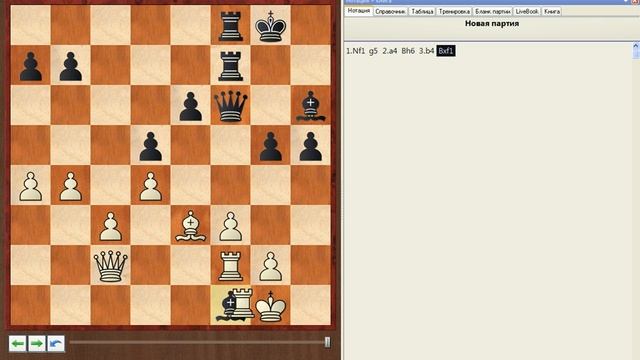640x360 pixels.
Task: Select highlighted move Bxf1 in notation
Action: pos(446,51)
